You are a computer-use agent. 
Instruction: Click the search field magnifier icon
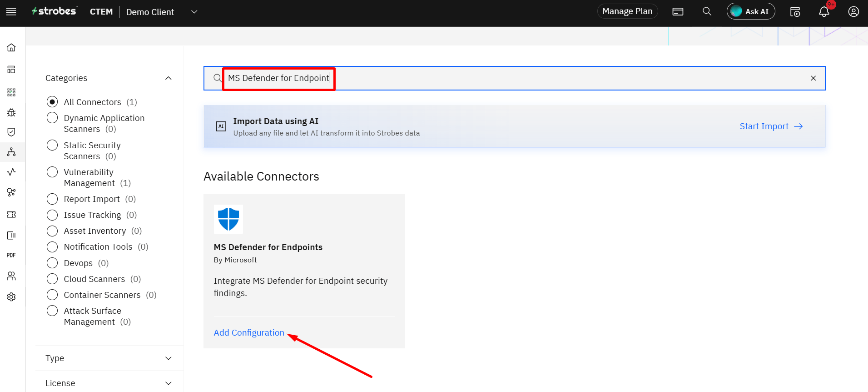218,78
